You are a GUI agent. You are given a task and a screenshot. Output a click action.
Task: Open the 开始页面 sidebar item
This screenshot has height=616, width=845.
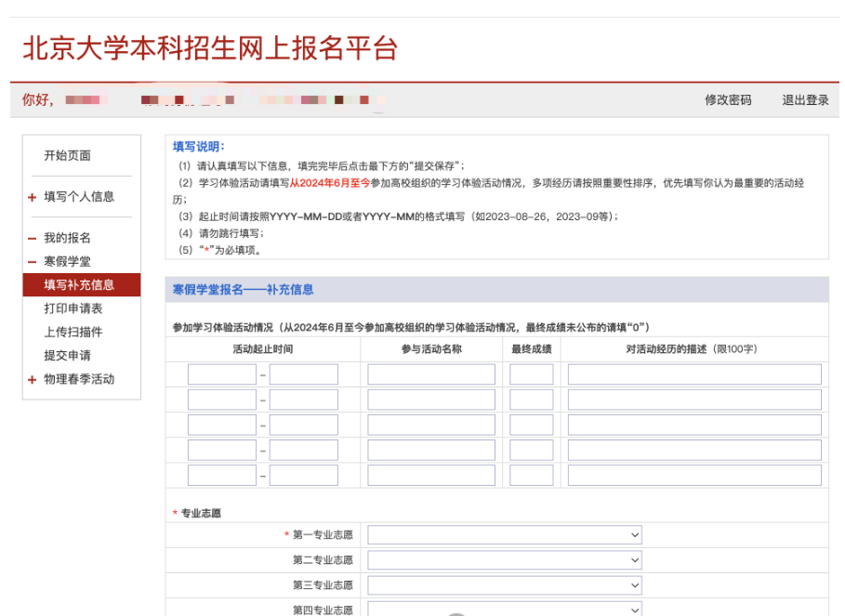[67, 155]
